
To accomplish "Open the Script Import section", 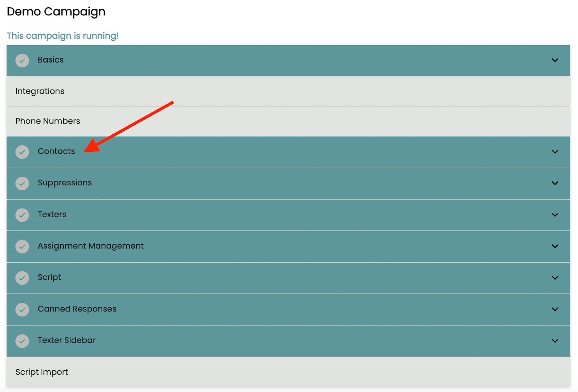I will (x=288, y=372).
